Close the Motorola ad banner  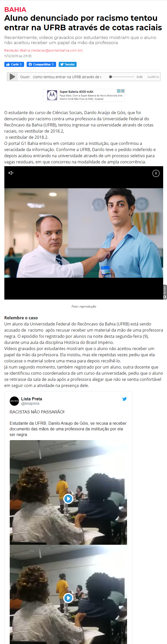point(123,91)
